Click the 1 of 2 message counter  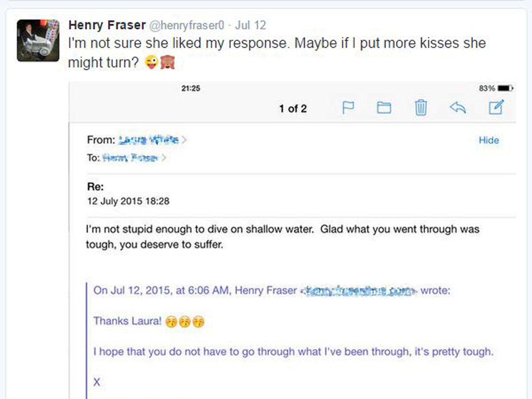(293, 108)
